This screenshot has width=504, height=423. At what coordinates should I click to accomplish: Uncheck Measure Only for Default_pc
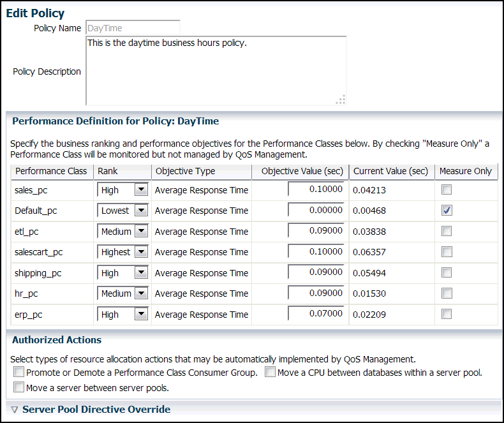[x=447, y=211]
